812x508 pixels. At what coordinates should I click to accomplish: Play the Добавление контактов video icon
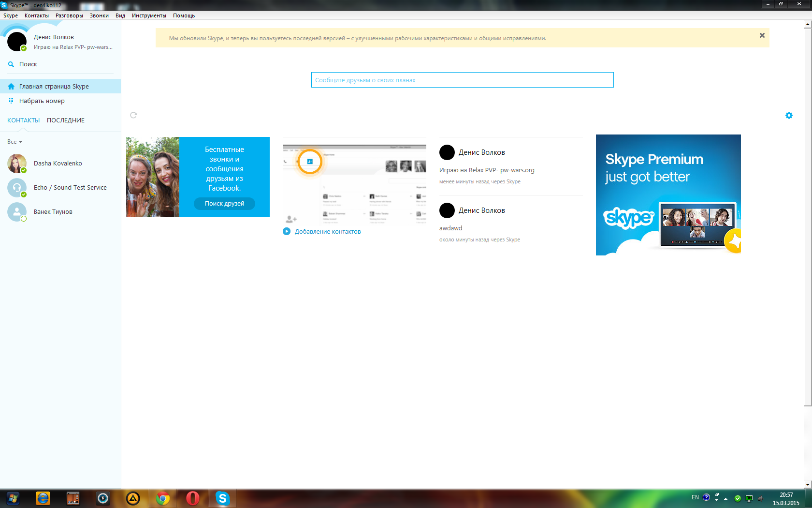tap(287, 231)
